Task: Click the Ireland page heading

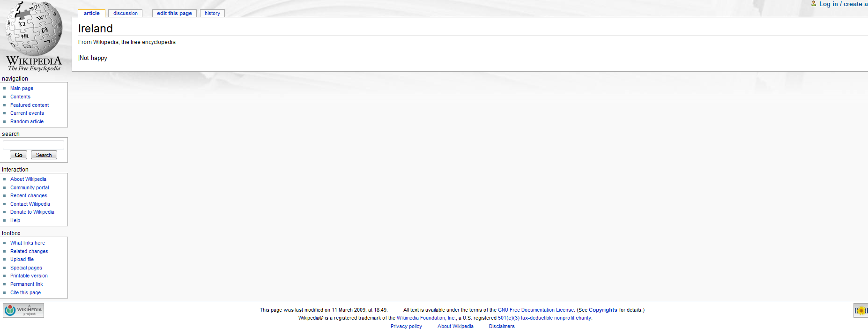Action: click(x=96, y=29)
